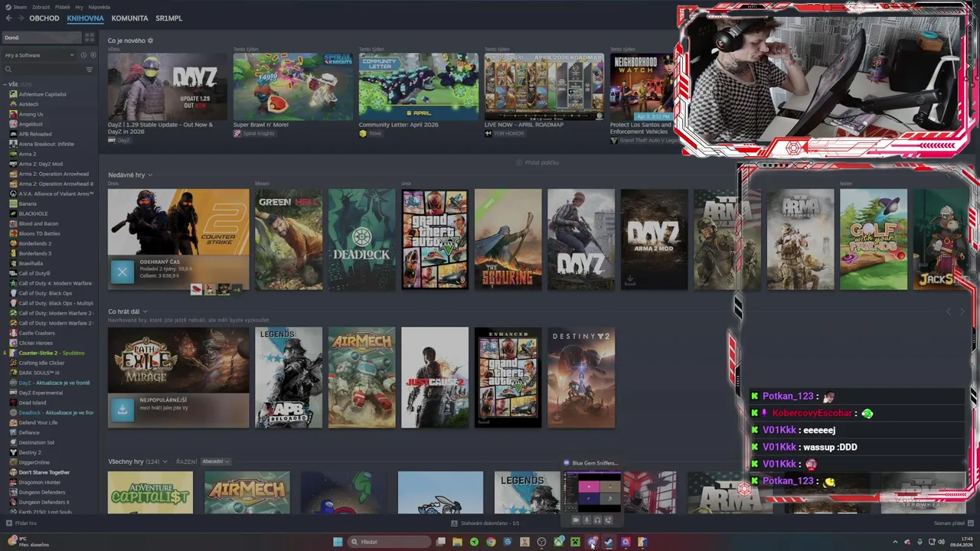The height and width of the screenshot is (551, 980).
Task: Expand the Všechny hry dropdown
Action: click(164, 461)
